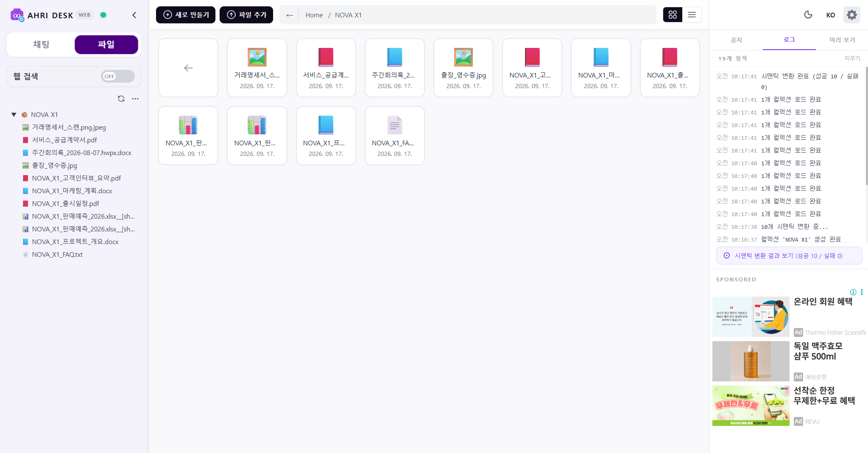Viewport: 868px width, 453px height.
Task: Open the NOVA_X1_출... PDF card
Action: click(670, 68)
